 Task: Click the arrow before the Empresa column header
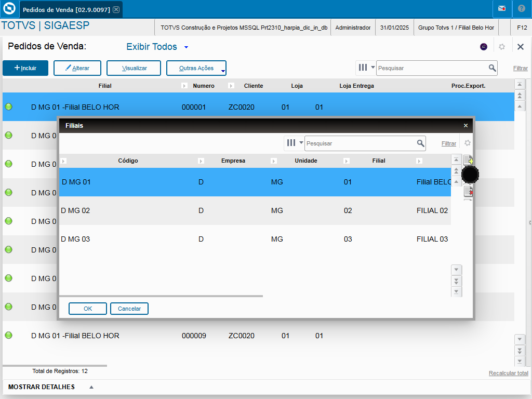(201, 161)
